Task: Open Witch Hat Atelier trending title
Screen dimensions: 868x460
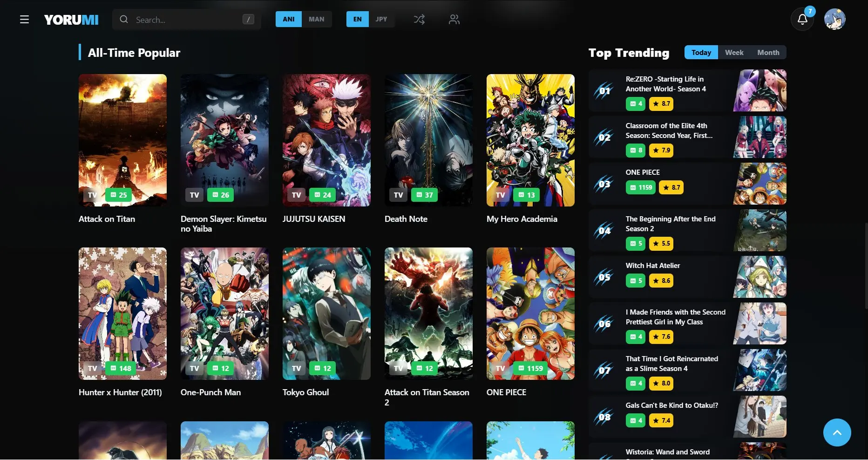Action: 653,266
